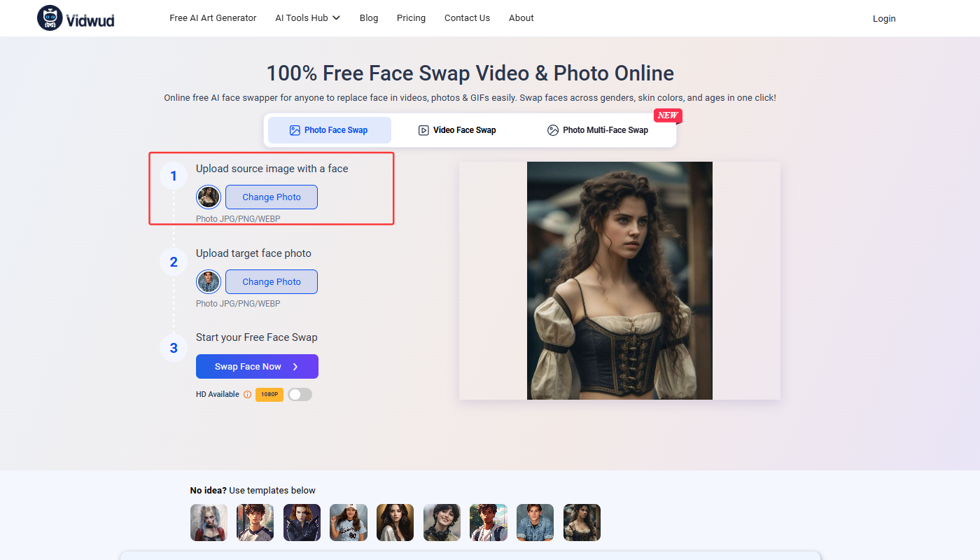
Task: Click the step 3 number circle
Action: click(174, 348)
